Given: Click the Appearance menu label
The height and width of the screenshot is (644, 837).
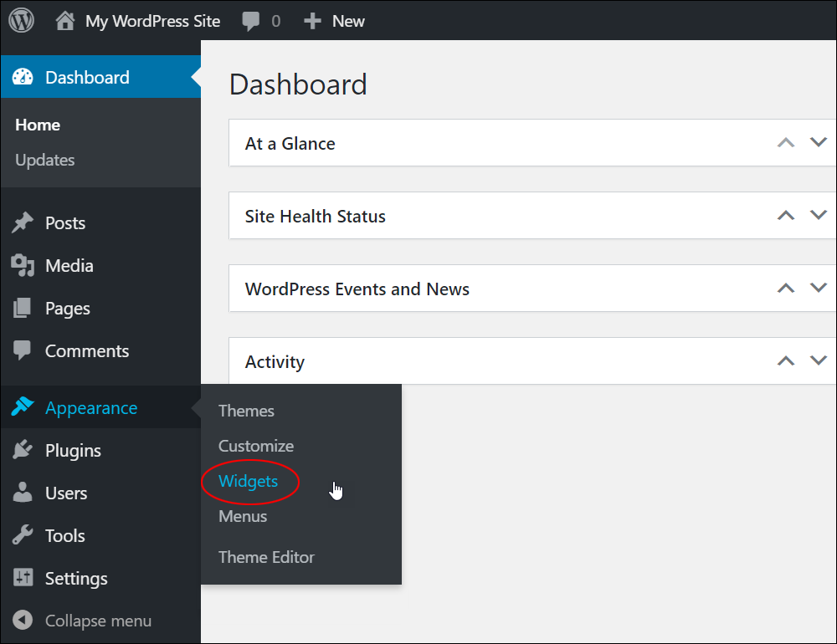Looking at the screenshot, I should click(x=91, y=408).
